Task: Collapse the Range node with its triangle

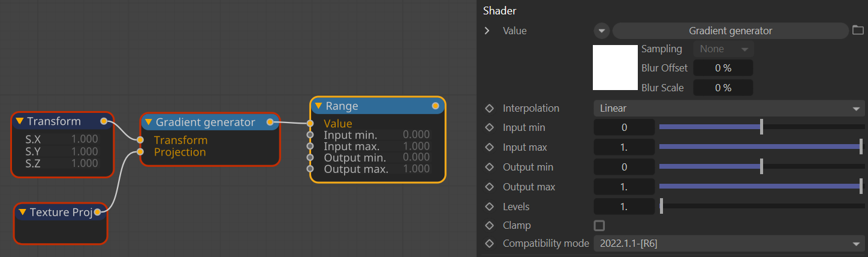Action: (x=318, y=106)
